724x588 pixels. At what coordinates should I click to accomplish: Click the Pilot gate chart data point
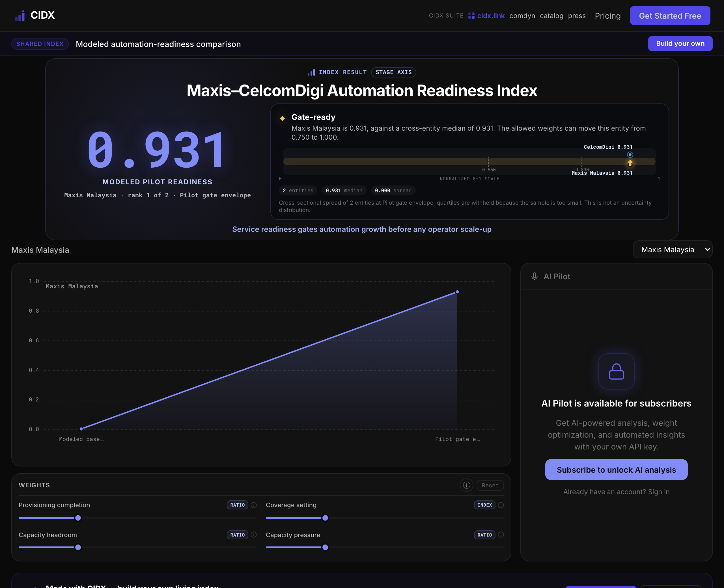click(x=457, y=292)
